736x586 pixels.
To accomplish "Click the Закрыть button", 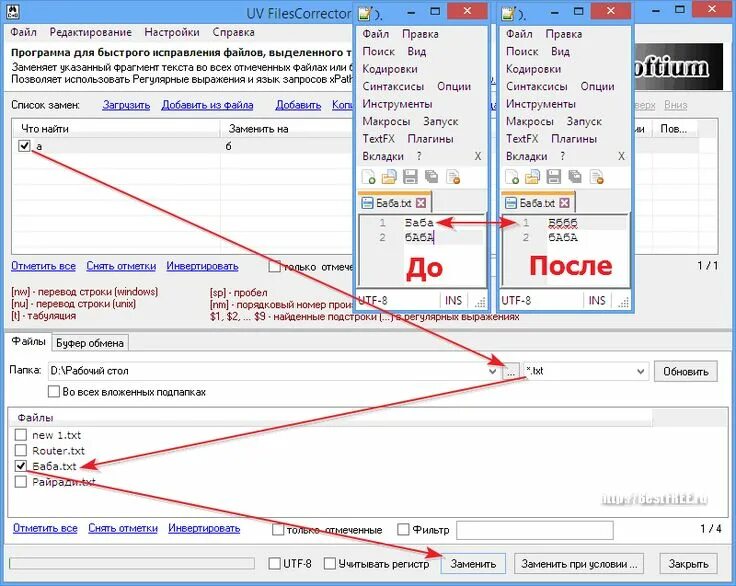I will (688, 563).
